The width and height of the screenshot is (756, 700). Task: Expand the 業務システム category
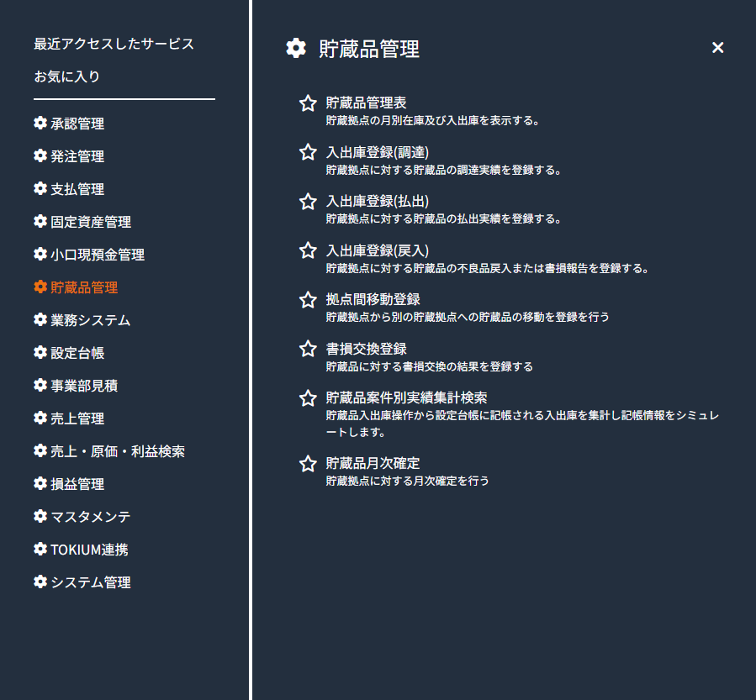click(91, 320)
